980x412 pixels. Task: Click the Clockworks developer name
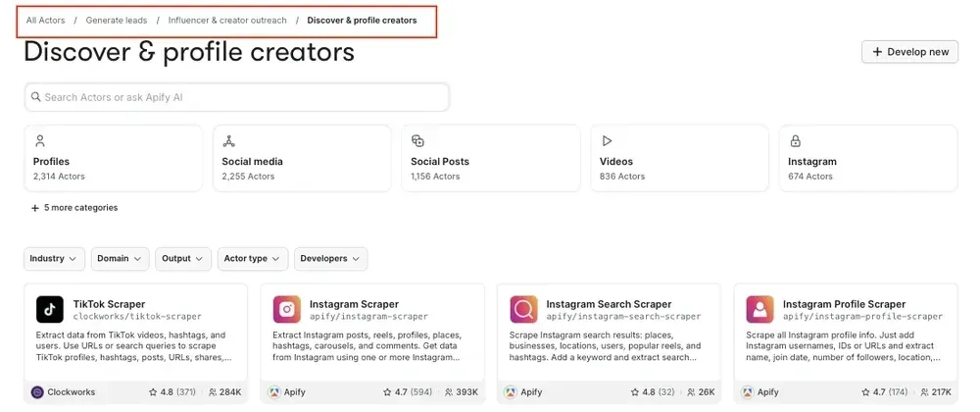pos(72,392)
